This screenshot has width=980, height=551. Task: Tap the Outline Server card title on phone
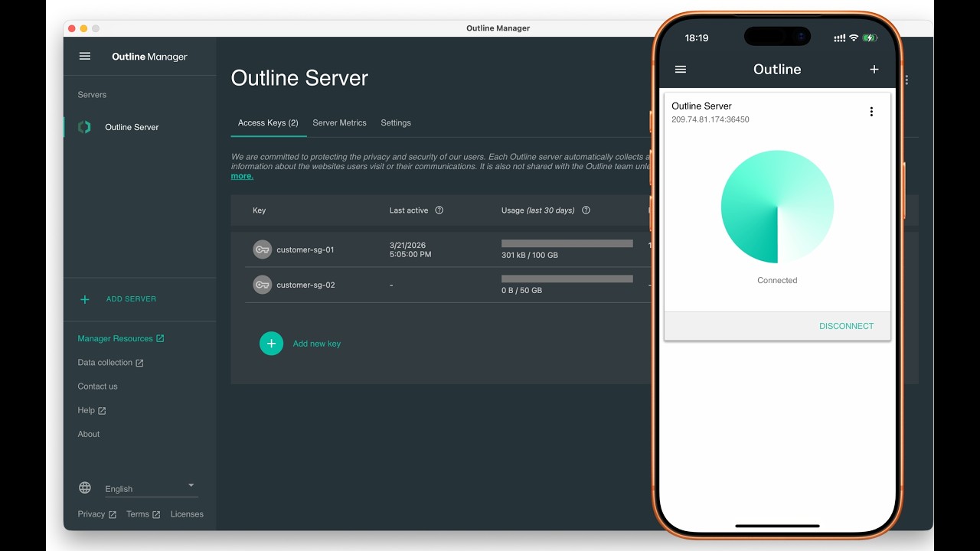click(701, 106)
